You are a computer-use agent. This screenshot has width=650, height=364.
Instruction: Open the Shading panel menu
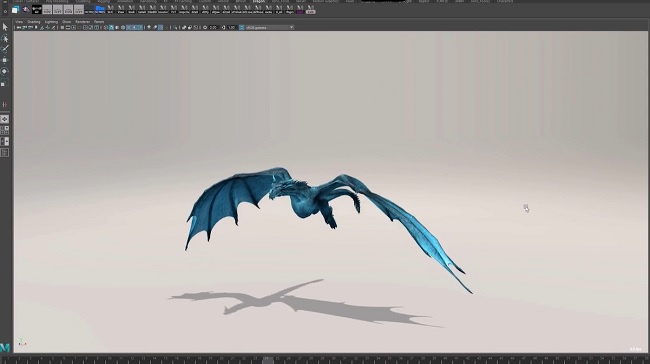pos(34,22)
